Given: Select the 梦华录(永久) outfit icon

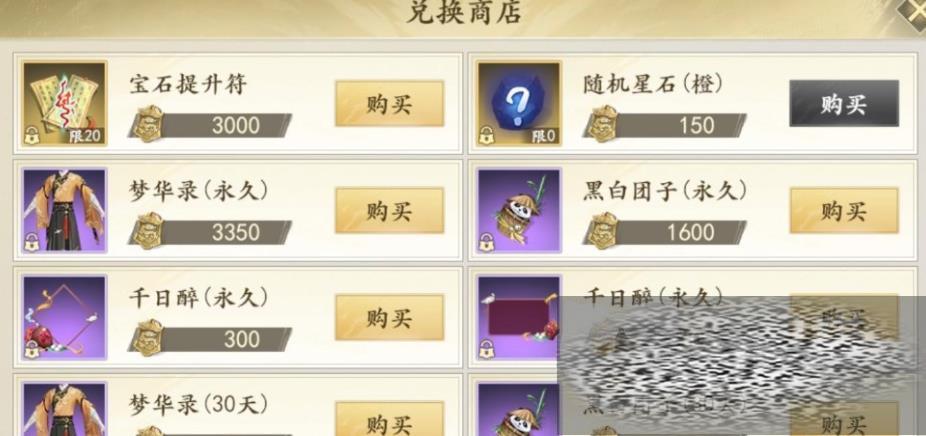Looking at the screenshot, I should pos(64,211).
